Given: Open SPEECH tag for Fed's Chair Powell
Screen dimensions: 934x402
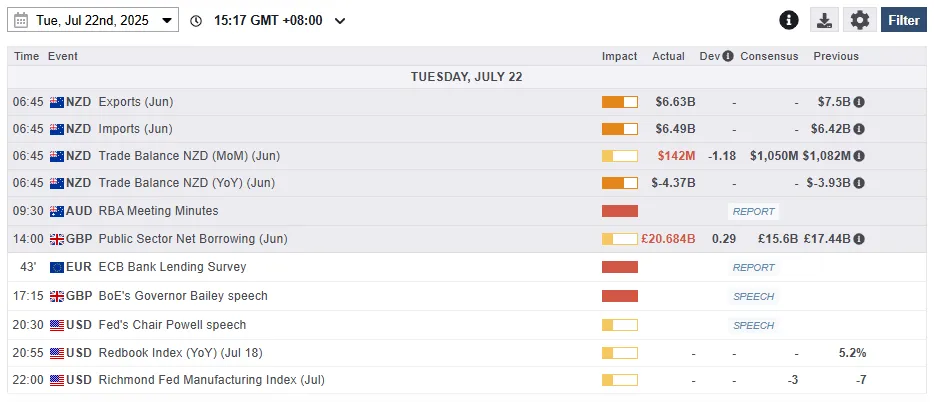Looking at the screenshot, I should coord(753,325).
